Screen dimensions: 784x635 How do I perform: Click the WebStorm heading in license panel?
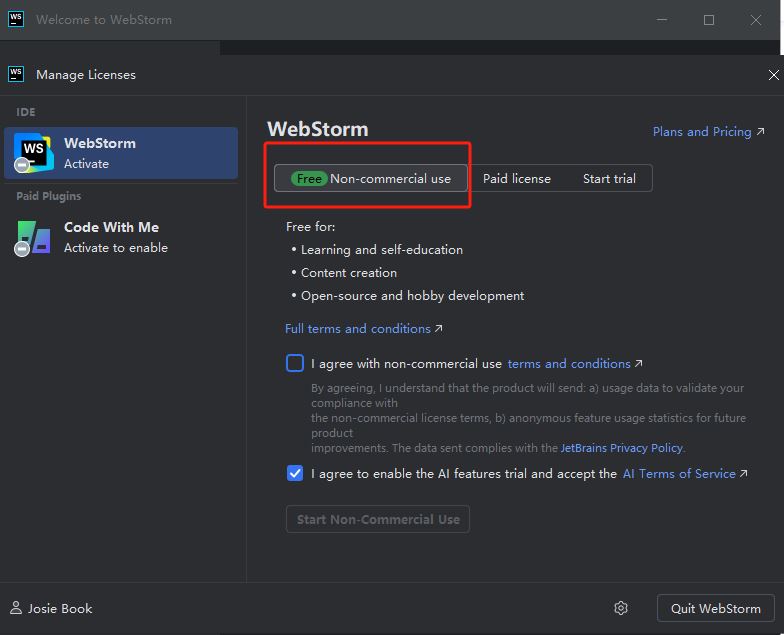pos(318,129)
